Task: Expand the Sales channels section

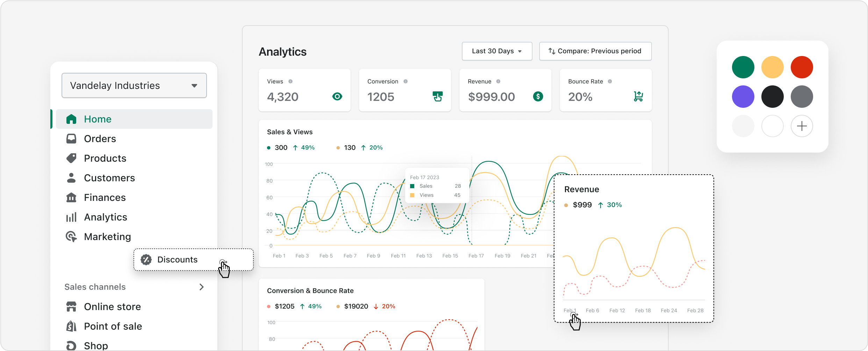Action: [x=201, y=287]
